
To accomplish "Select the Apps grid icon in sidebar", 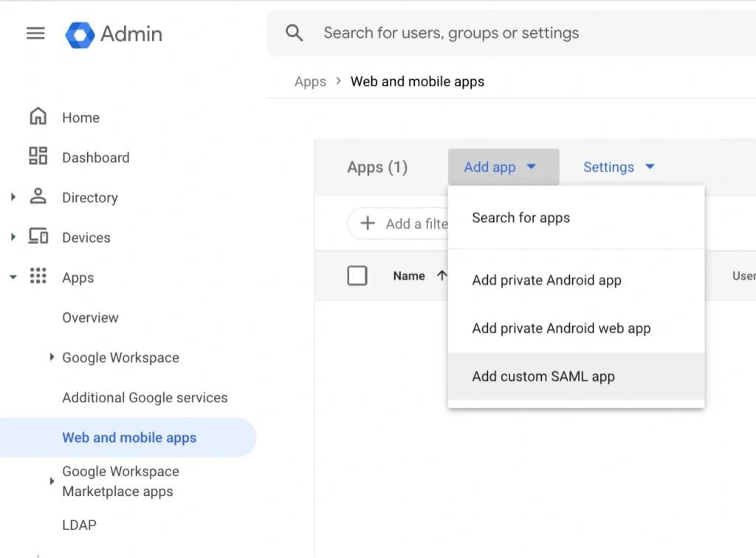I will pos(38,277).
